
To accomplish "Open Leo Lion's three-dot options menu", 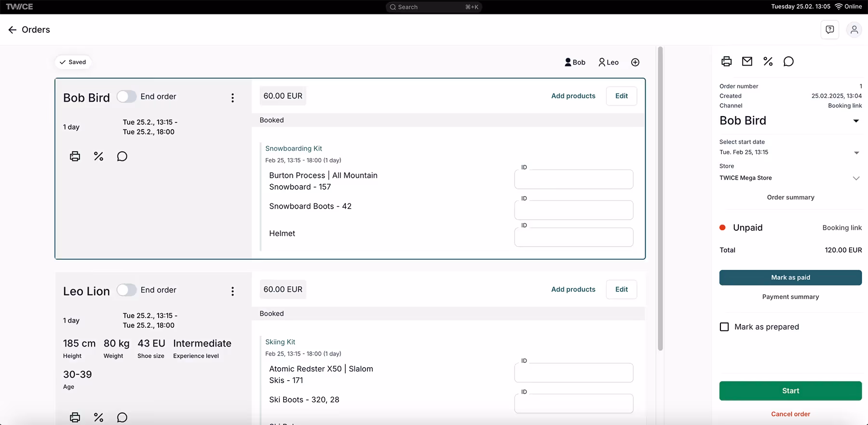I will (x=232, y=291).
